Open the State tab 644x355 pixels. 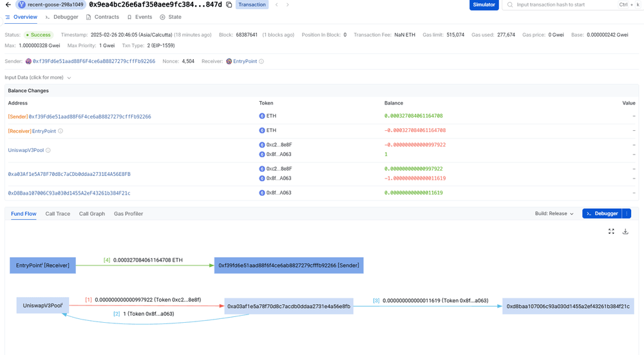tap(171, 17)
